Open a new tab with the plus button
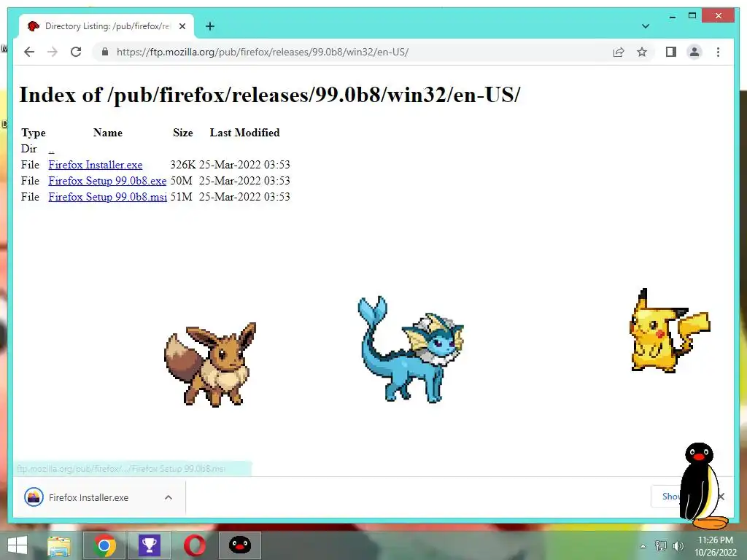The width and height of the screenshot is (747, 560). [210, 26]
